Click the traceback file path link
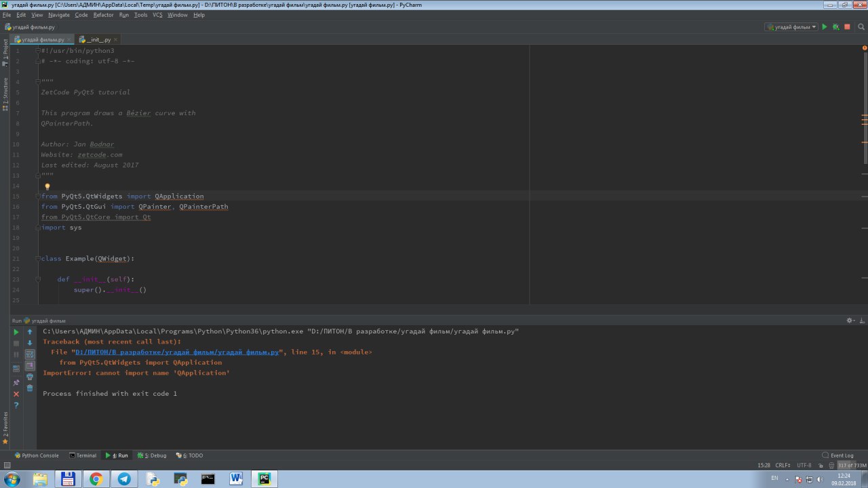 pyautogui.click(x=177, y=352)
